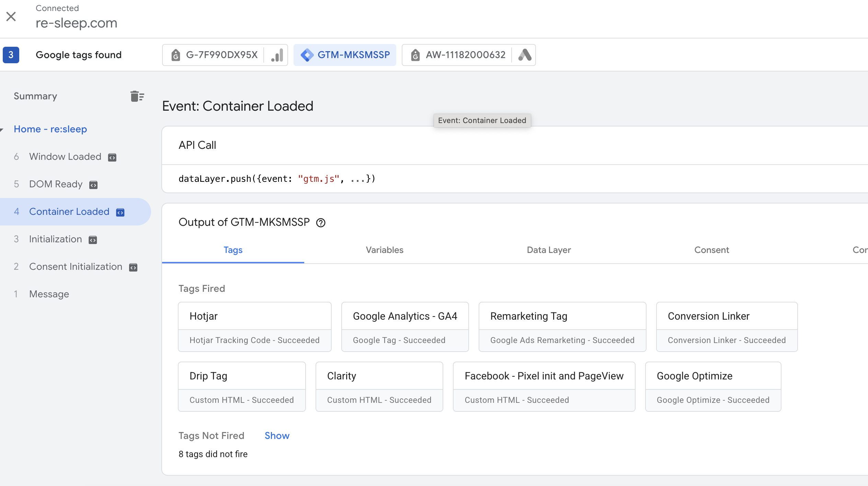Click the re-sleep.com domain title
The height and width of the screenshot is (486, 868).
76,23
